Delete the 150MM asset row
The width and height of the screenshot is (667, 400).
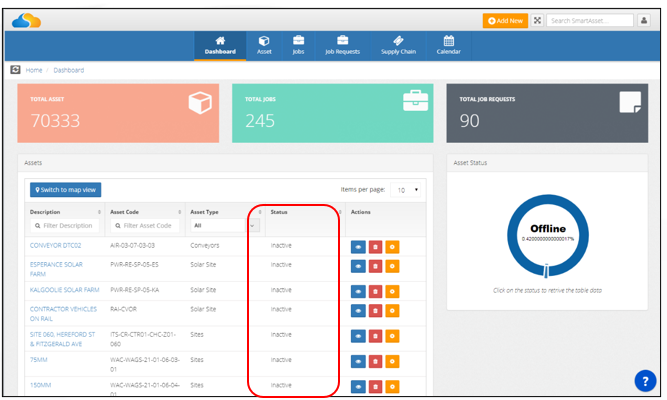375,387
